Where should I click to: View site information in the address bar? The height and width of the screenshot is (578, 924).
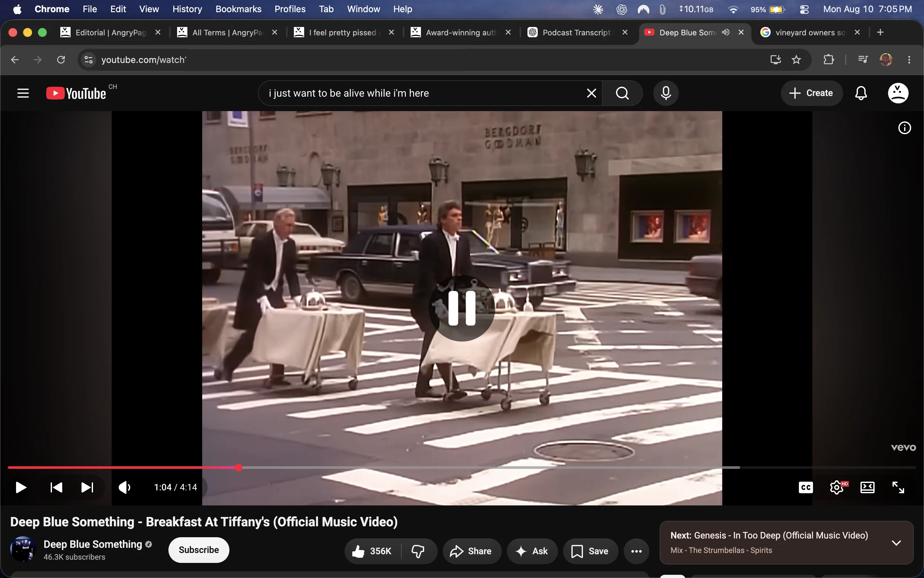click(89, 60)
